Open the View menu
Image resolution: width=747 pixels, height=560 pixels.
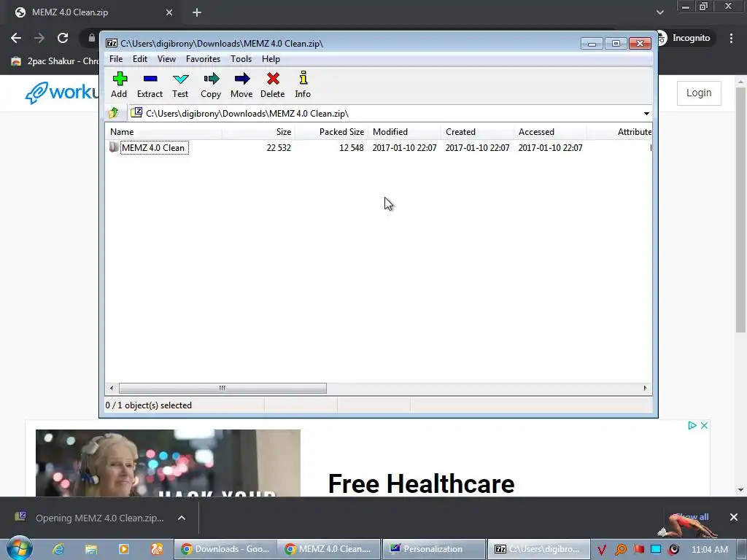[167, 59]
